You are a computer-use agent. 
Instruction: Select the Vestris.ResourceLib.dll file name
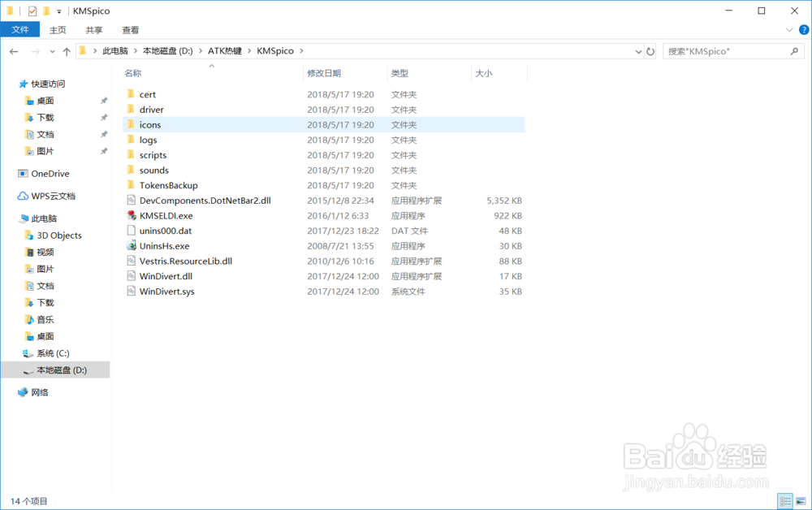coord(185,261)
